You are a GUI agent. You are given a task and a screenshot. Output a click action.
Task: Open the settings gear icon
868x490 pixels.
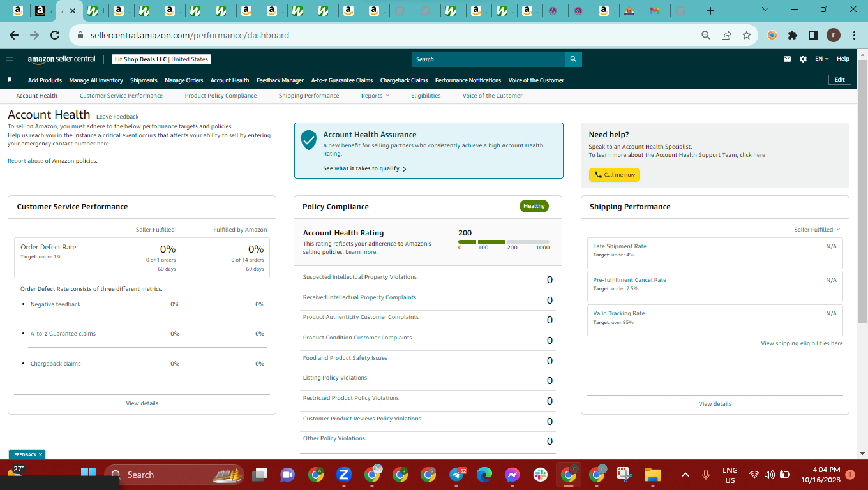(x=803, y=59)
